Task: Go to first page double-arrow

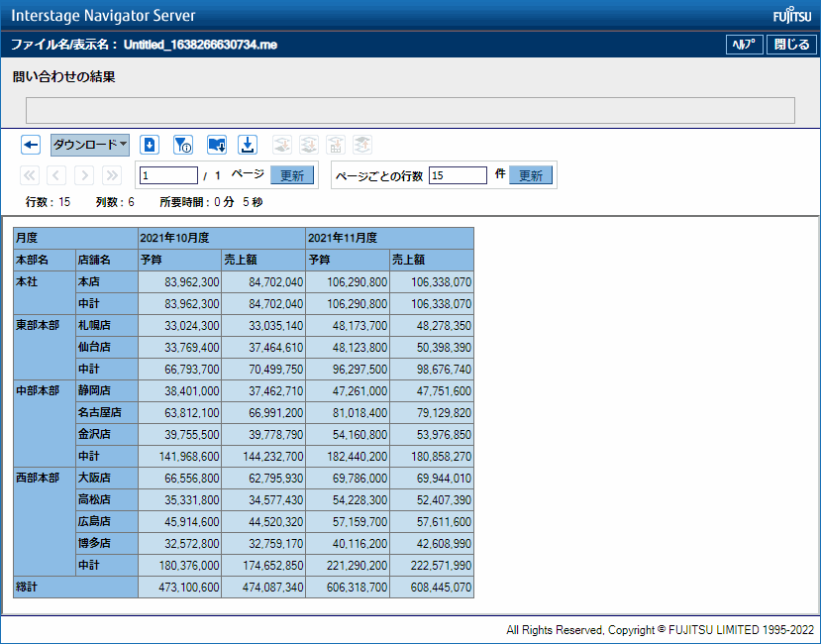Action: click(30, 175)
